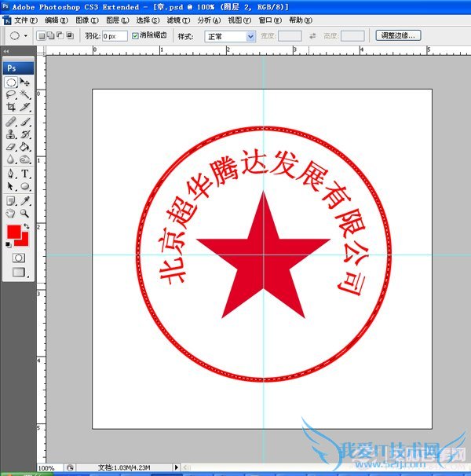Screen dimensions: 471x476
Task: Pick the Magic Wand tool
Action: 25,94
